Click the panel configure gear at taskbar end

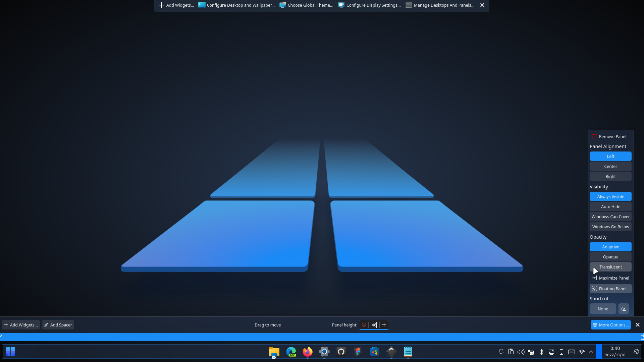[x=636, y=352]
